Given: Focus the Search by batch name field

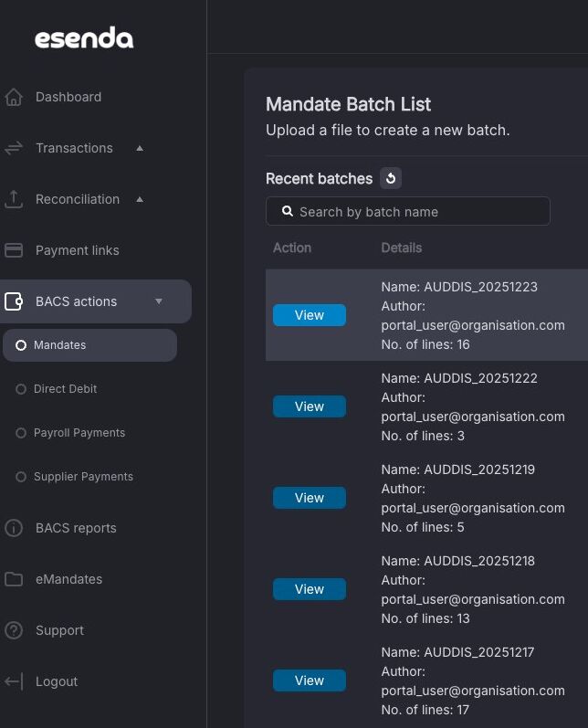Looking at the screenshot, I should pyautogui.click(x=408, y=211).
